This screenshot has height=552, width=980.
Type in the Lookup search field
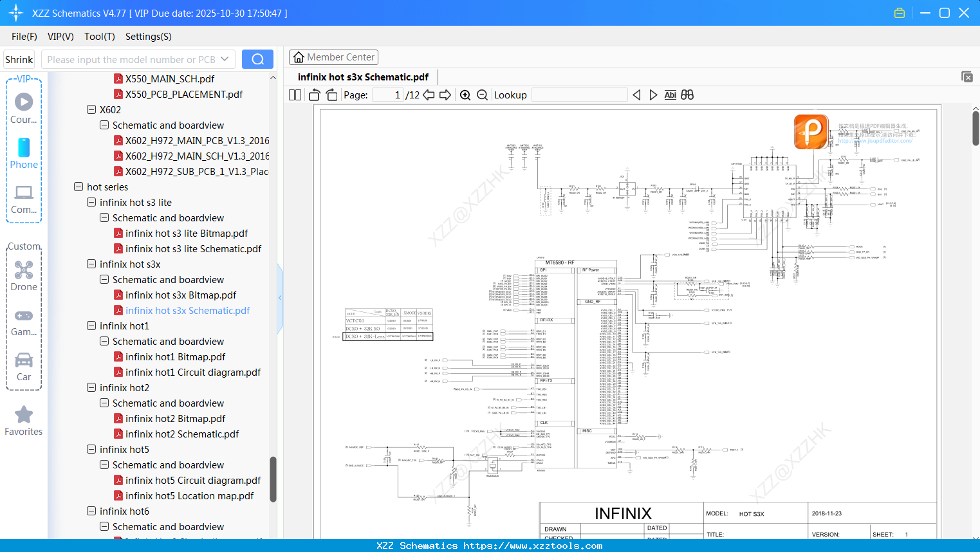[x=579, y=95]
